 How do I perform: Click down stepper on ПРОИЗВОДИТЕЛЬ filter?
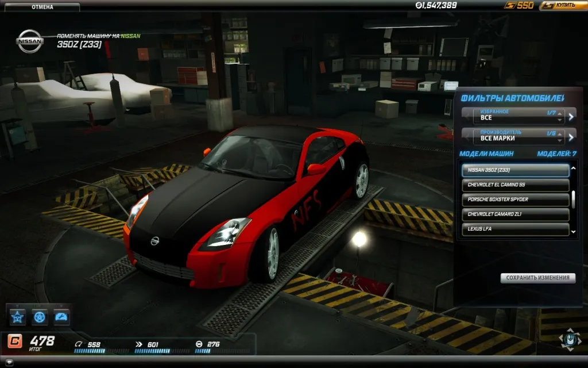[559, 141]
